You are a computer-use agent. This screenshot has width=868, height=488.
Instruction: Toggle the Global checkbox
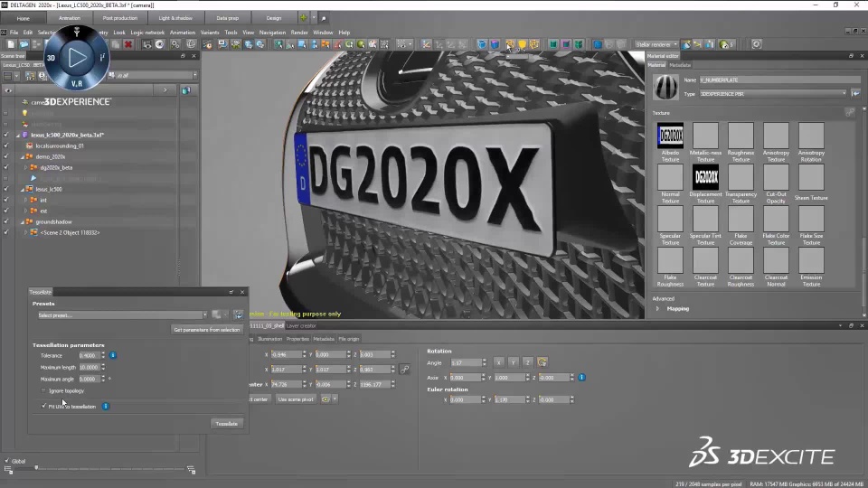point(7,460)
